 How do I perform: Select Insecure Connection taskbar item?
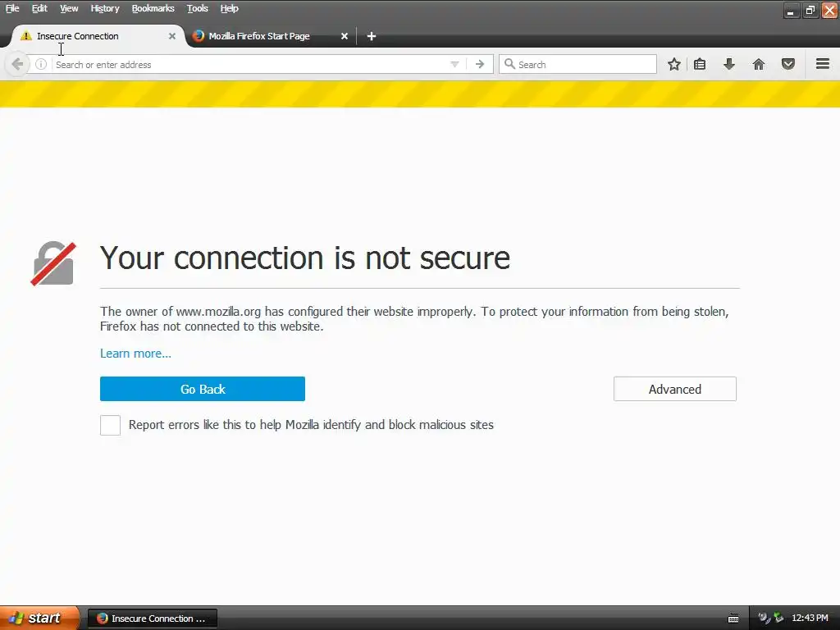coord(152,619)
